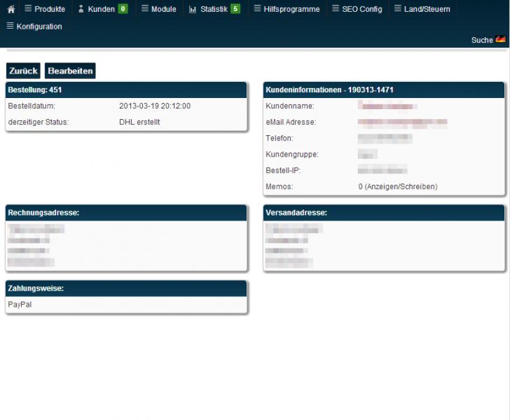This screenshot has width=510, height=420.
Task: Click the list icon beside Produkte
Action: tap(28, 9)
